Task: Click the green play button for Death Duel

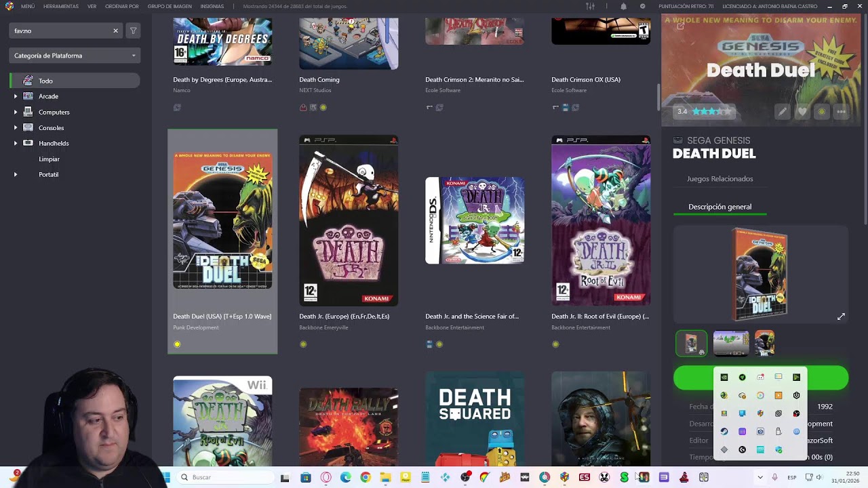Action: pos(760,378)
